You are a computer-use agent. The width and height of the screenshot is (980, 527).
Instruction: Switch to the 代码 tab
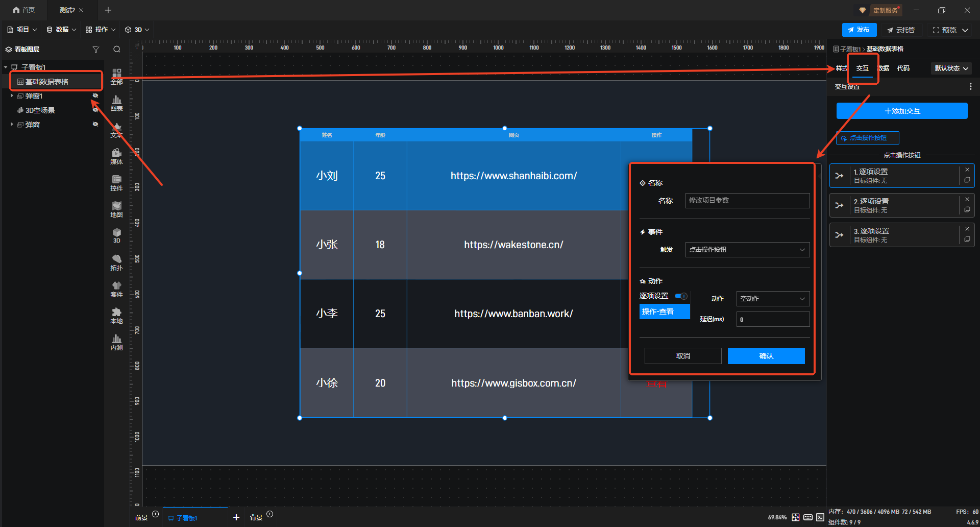point(903,68)
